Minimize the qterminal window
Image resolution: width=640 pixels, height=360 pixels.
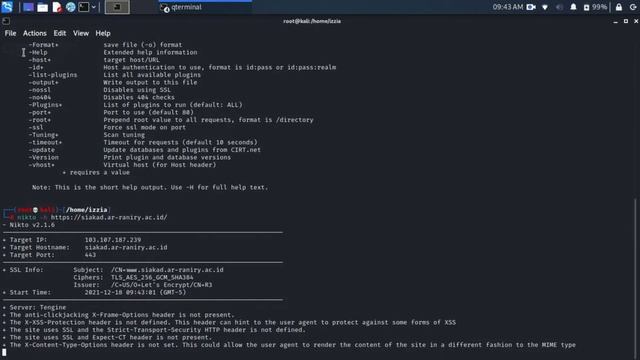coord(616,21)
